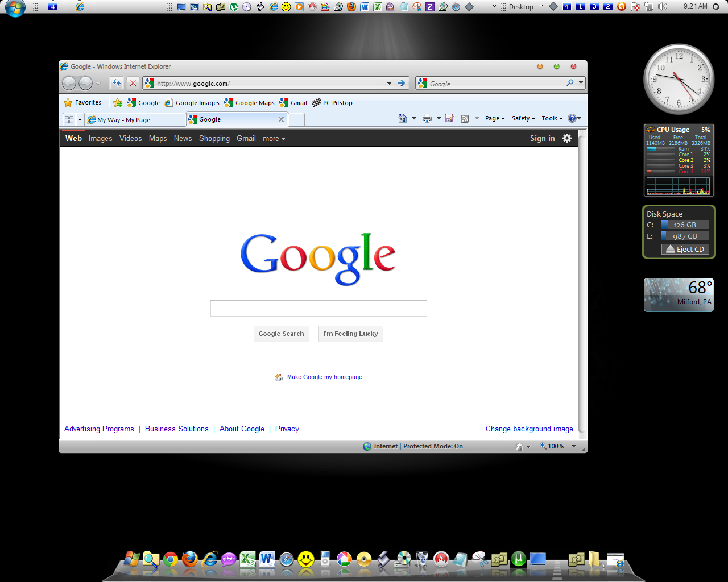728x582 pixels.
Task: Click I'm Feeling Lucky button
Action: (350, 334)
